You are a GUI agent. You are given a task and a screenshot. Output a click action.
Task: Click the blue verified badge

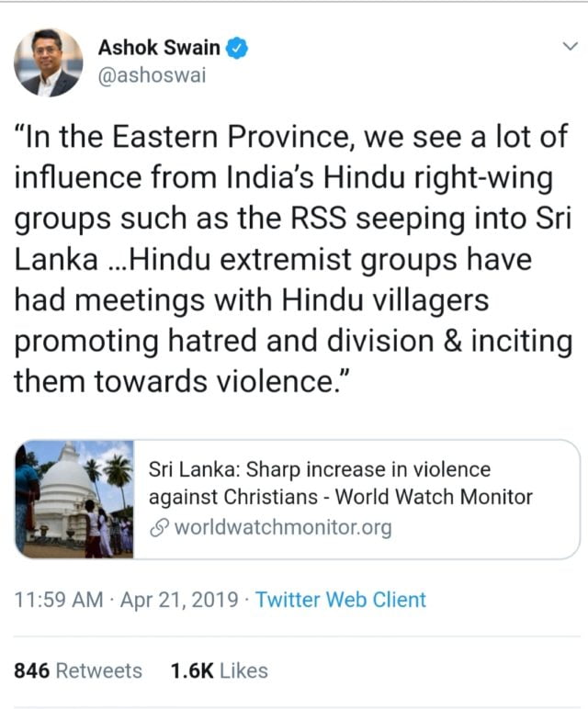(x=235, y=48)
